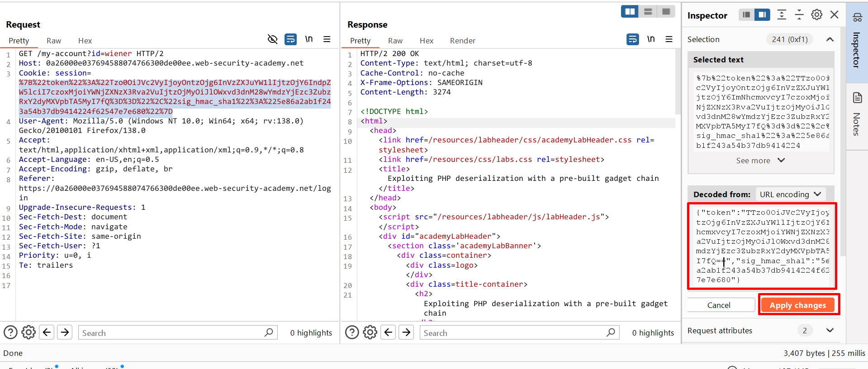Click the Apply changes button
Image resolution: width=868 pixels, height=369 pixels.
797,305
